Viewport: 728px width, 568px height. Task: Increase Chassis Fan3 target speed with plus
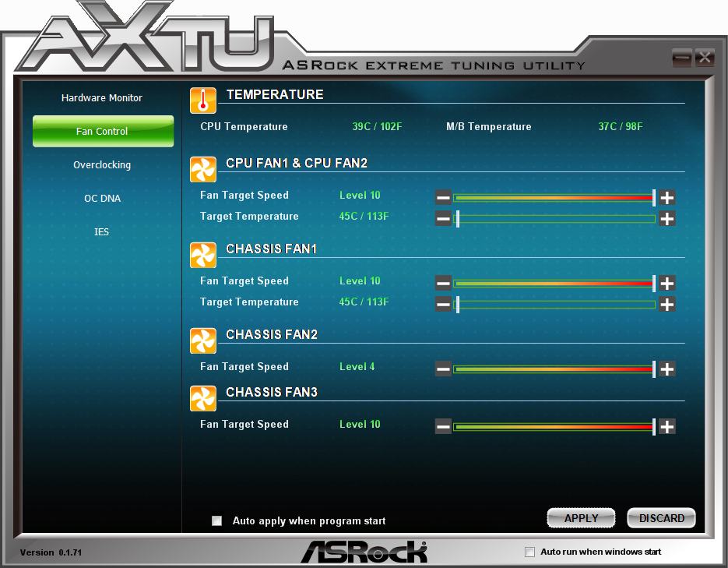pyautogui.click(x=667, y=426)
